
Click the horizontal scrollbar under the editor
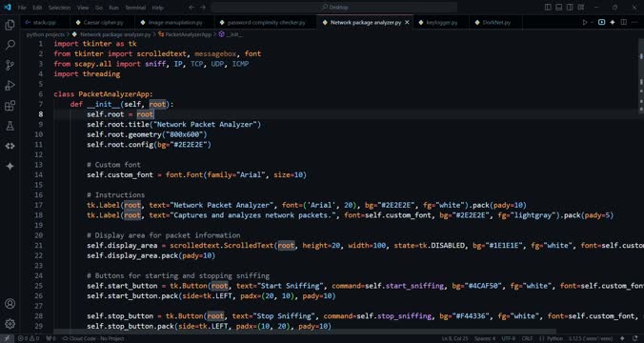[305, 331]
